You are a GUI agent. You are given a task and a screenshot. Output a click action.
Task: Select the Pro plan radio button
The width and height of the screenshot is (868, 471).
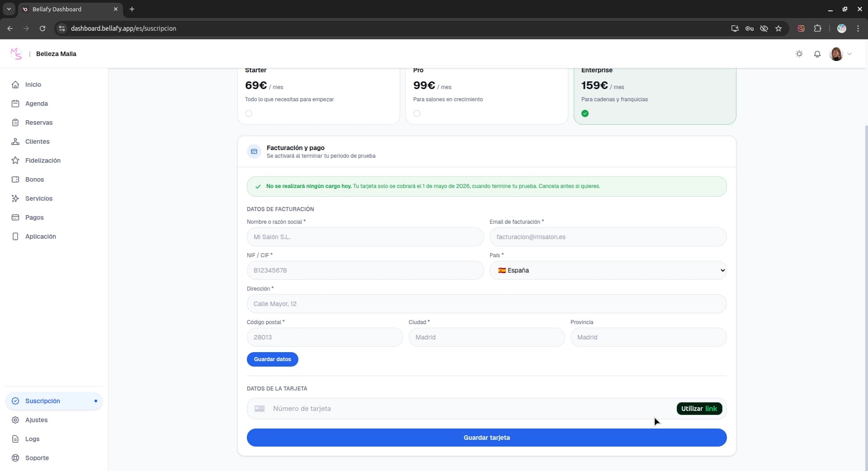click(x=417, y=113)
